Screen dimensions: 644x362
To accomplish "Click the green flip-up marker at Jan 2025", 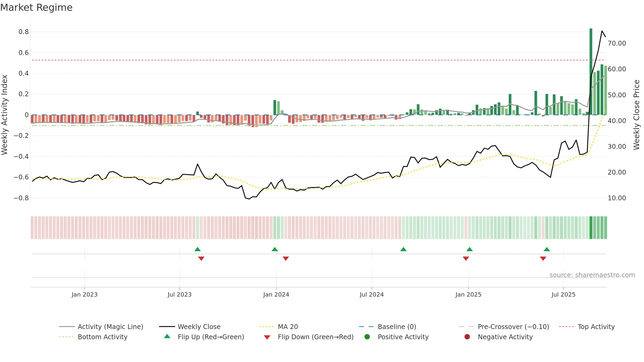I will coord(470,249).
